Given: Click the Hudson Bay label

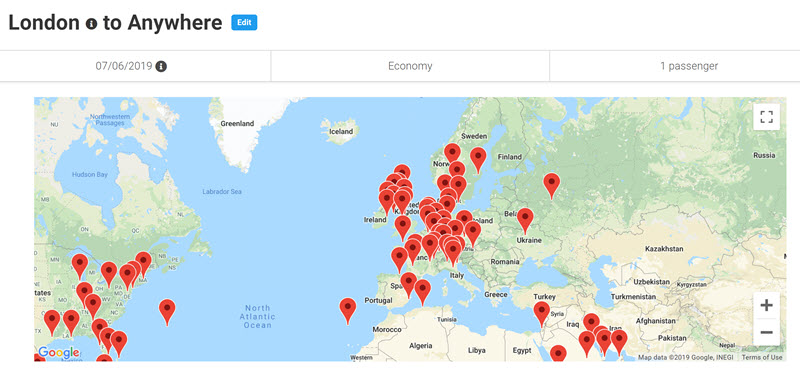Looking at the screenshot, I should [90, 174].
